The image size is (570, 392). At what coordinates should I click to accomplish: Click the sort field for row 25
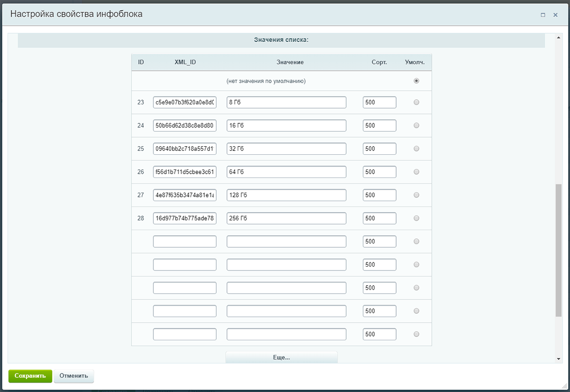pyautogui.click(x=379, y=149)
